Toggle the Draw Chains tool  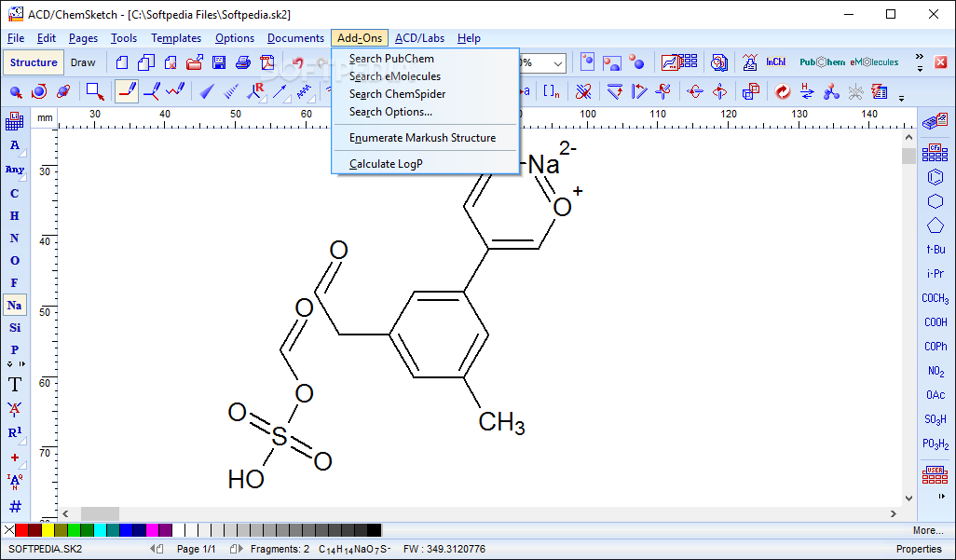click(175, 92)
